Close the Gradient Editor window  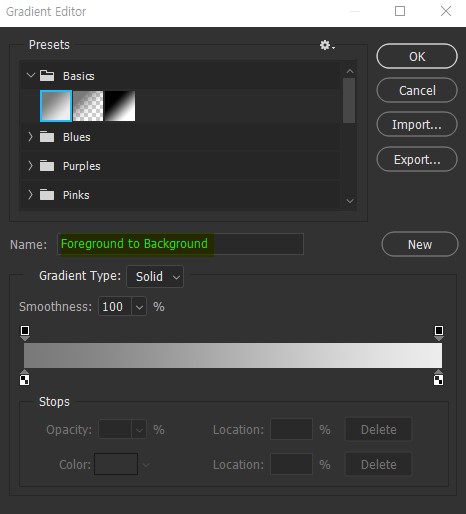[446, 11]
